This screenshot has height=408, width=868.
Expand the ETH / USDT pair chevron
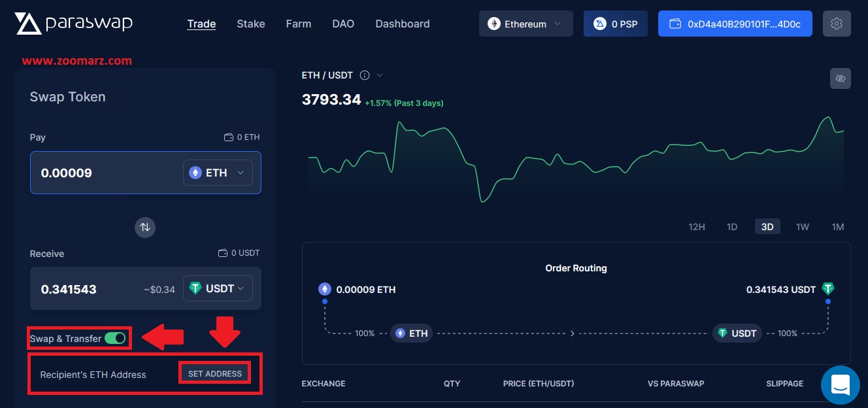[380, 75]
